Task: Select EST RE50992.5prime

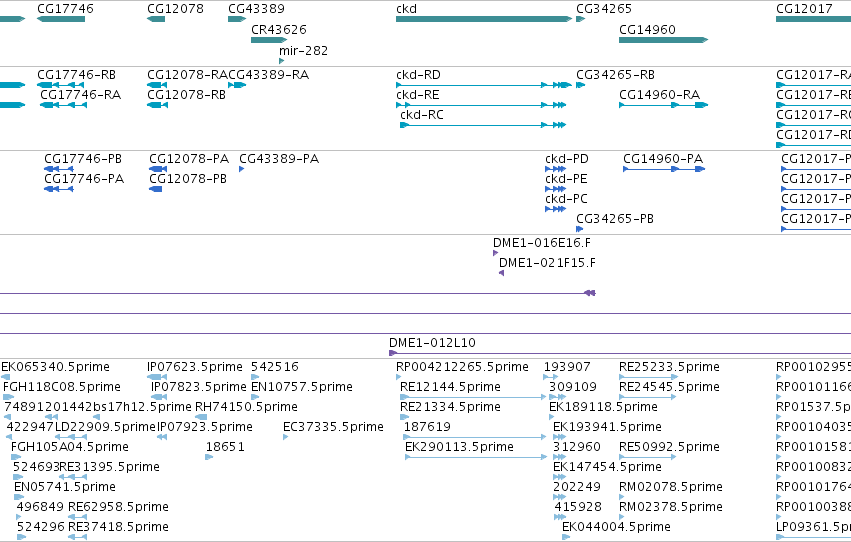Action: click(669, 448)
